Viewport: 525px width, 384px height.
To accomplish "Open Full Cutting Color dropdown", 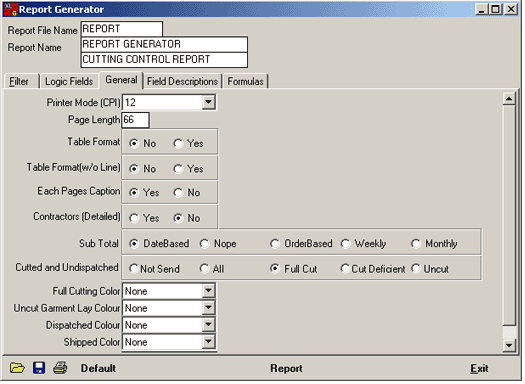I will (x=209, y=292).
